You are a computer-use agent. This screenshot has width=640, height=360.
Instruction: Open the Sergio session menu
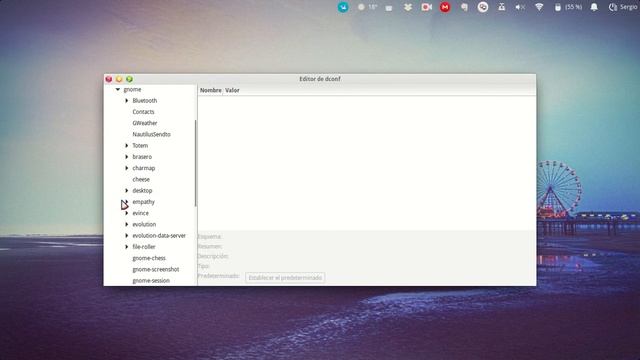(x=623, y=7)
